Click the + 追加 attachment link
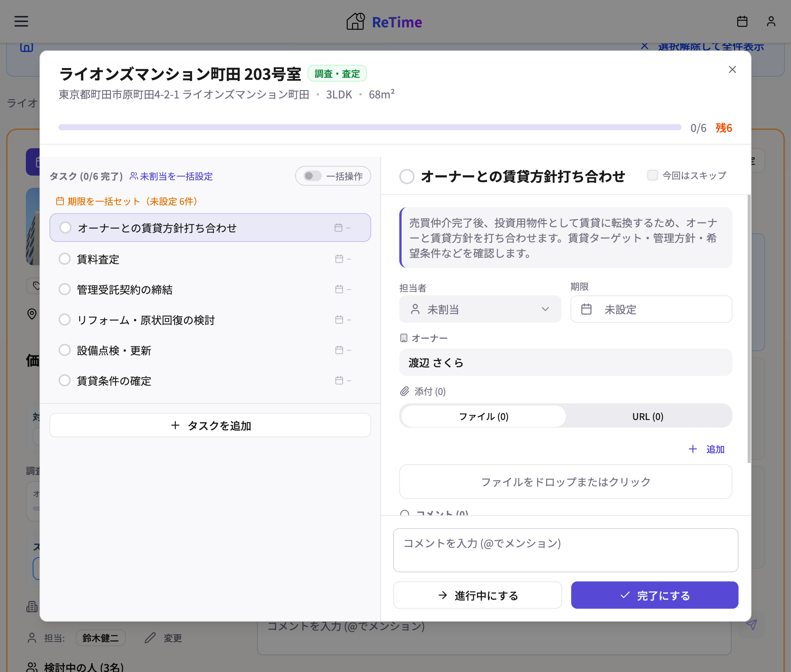This screenshot has height=672, width=791. 706,449
